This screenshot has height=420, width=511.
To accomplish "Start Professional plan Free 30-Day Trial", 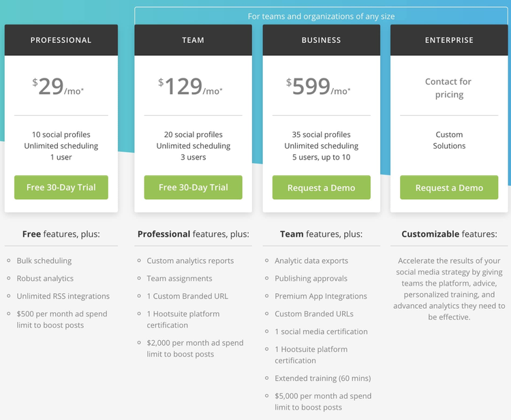I will tap(61, 187).
